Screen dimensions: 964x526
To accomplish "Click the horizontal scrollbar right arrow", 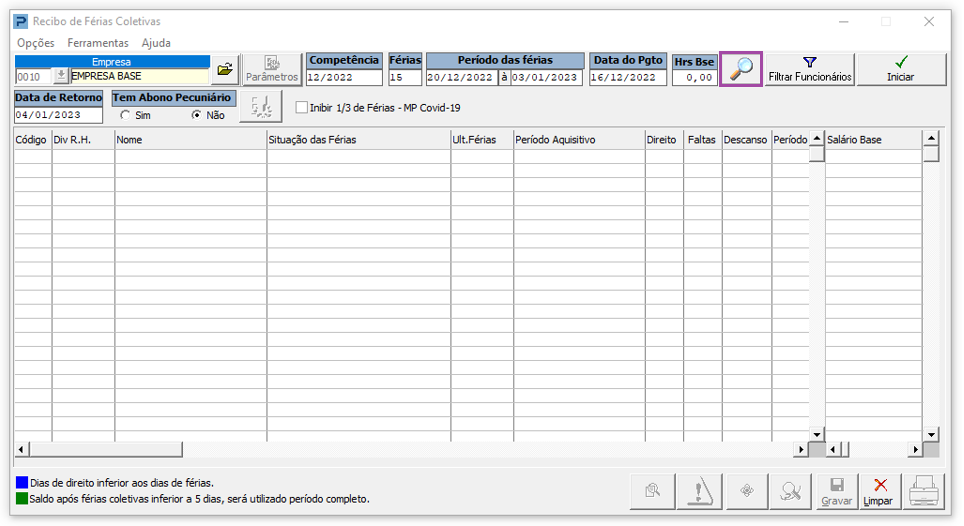I will click(x=800, y=450).
